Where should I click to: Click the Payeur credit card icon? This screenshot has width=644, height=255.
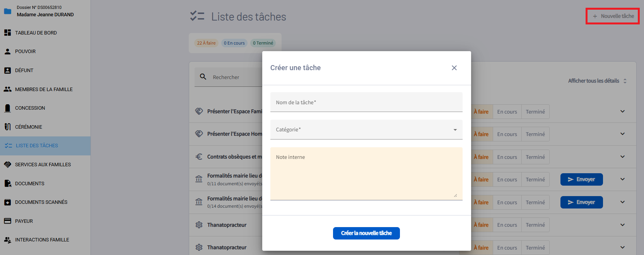pos(7,221)
